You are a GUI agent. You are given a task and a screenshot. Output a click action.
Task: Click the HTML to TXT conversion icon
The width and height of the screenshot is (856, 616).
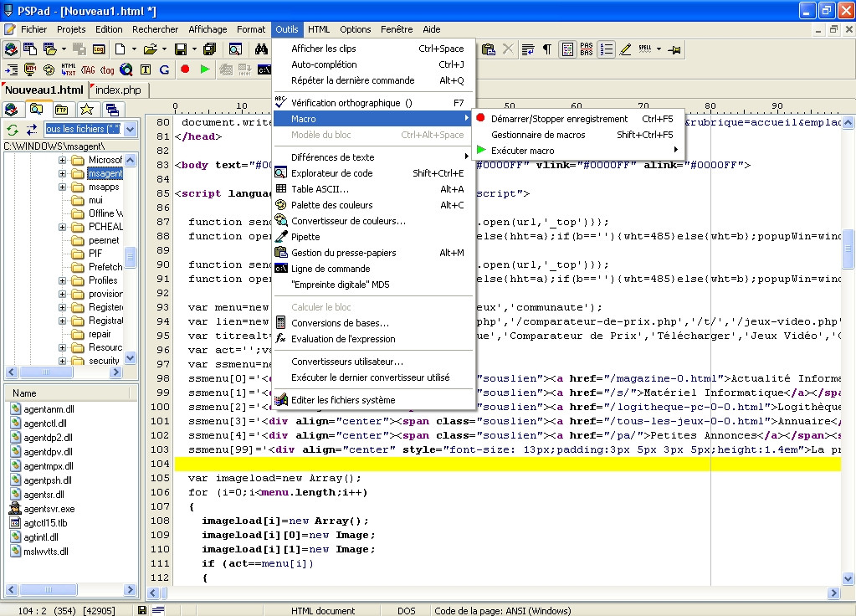tap(69, 69)
